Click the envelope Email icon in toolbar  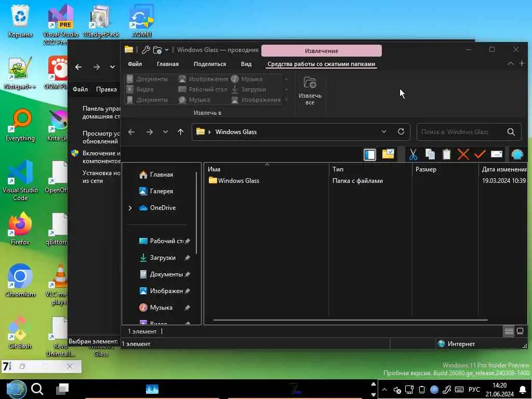pos(496,155)
